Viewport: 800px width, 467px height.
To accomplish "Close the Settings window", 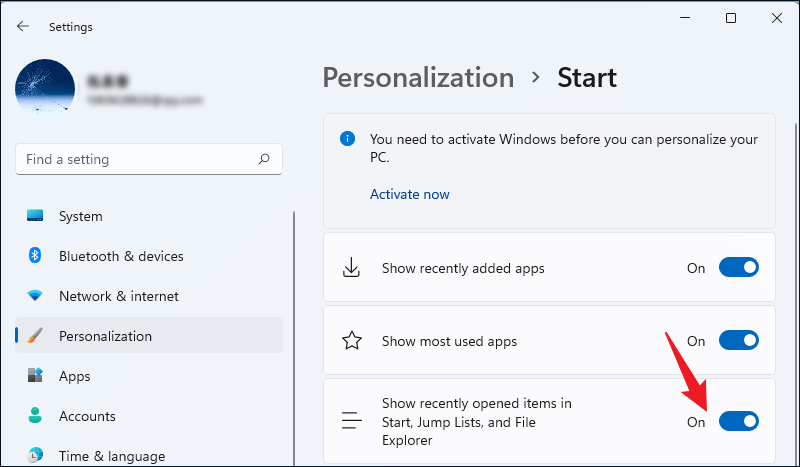I will (777, 18).
